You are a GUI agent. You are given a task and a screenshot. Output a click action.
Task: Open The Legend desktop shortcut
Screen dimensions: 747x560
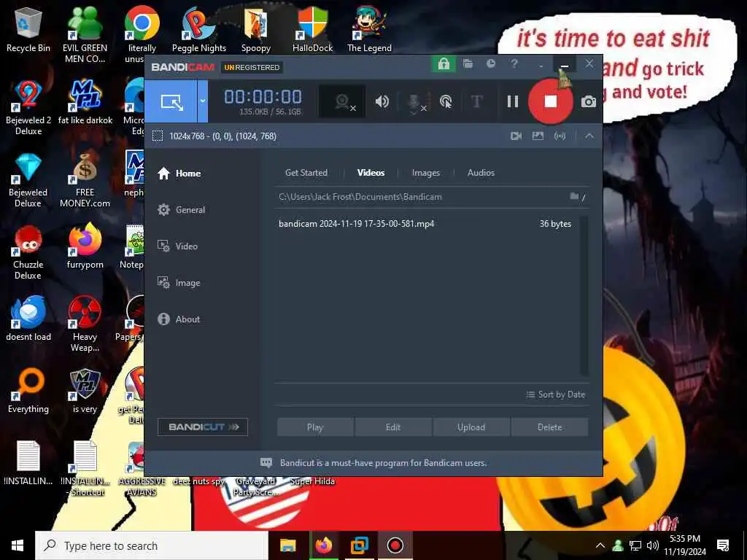[369, 30]
